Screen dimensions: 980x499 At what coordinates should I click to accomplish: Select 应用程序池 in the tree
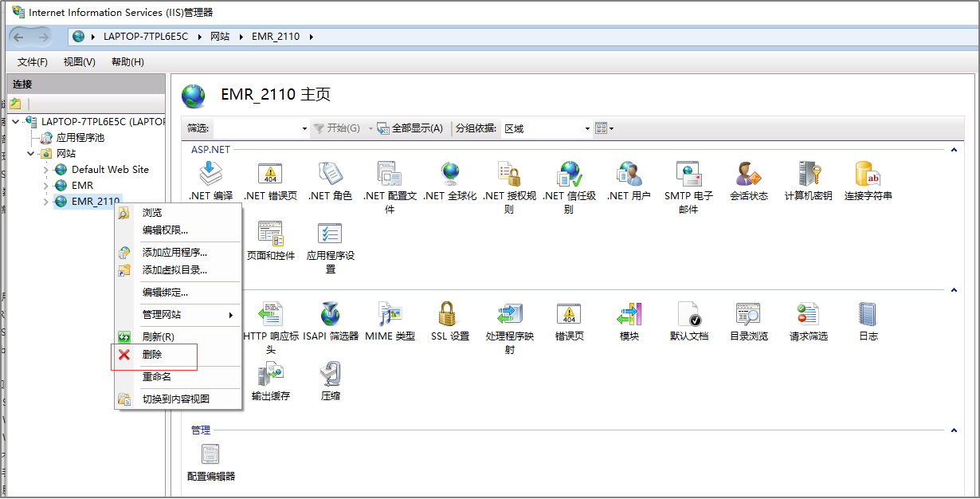point(80,138)
